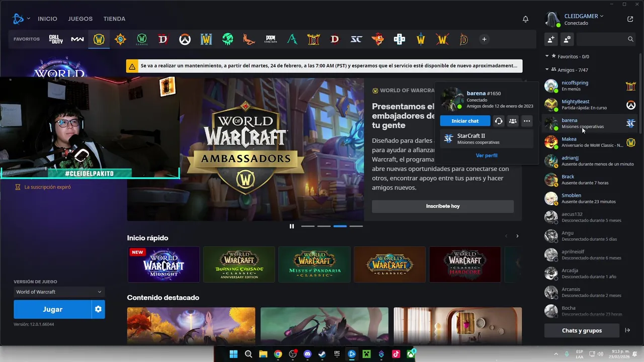Image resolution: width=644 pixels, height=362 pixels.
Task: Open Windows Start menu
Action: [233, 354]
